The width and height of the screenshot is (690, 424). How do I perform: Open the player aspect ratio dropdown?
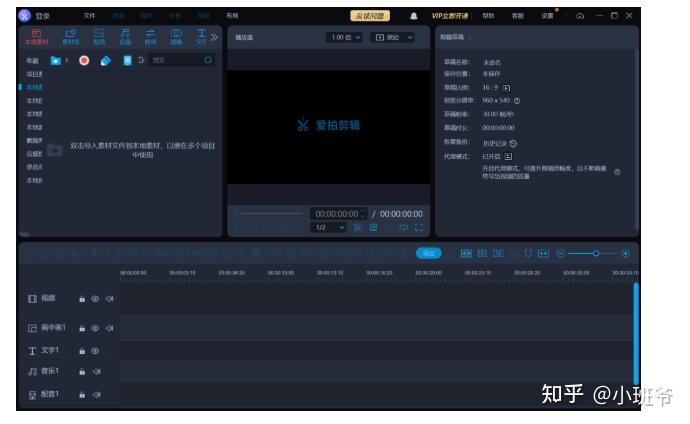point(393,37)
